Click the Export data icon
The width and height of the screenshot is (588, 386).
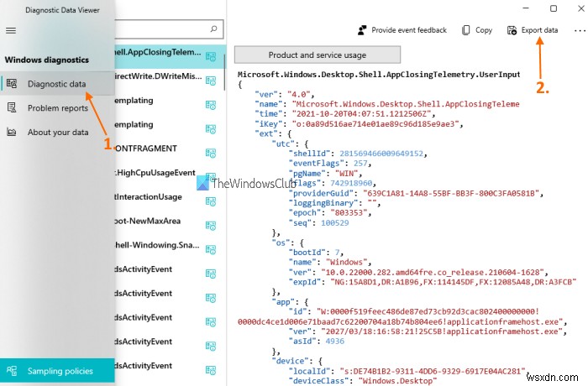tap(512, 30)
